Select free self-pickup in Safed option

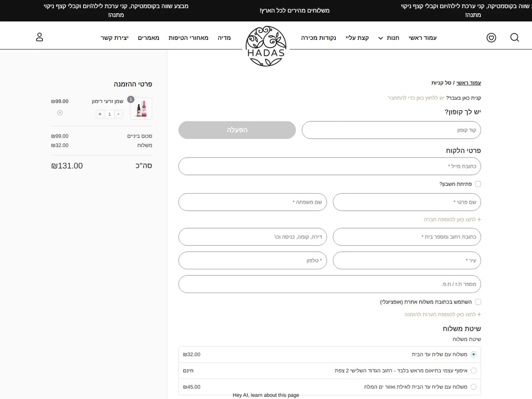pos(473,370)
